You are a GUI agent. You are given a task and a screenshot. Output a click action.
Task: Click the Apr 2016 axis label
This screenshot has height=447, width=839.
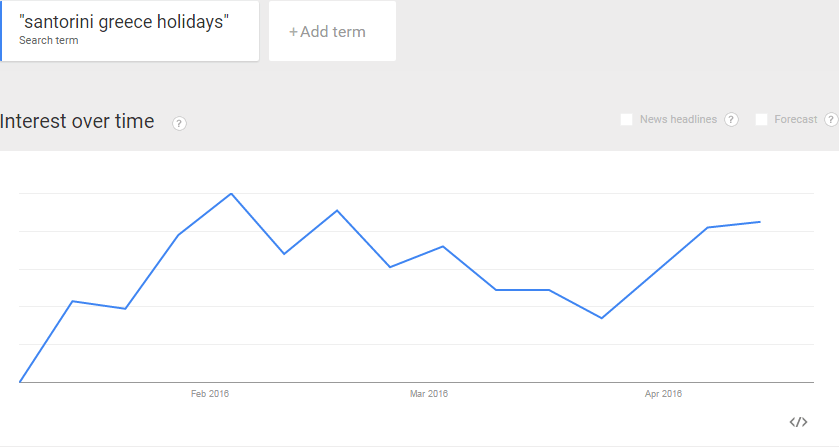click(x=664, y=394)
